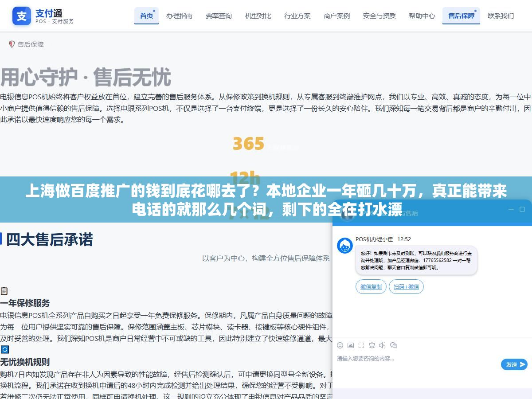Click the 四大售后承诺 section heading
Screen dimensions: 532x399
click(49, 239)
